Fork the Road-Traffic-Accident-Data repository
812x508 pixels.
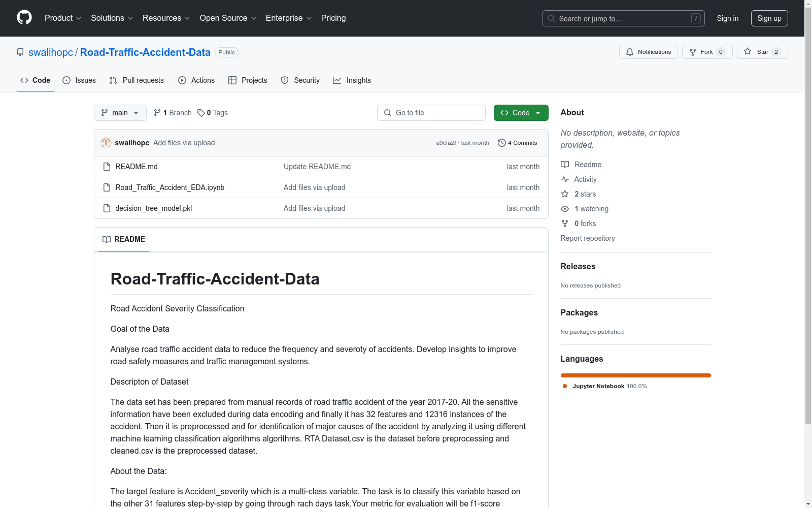point(706,52)
